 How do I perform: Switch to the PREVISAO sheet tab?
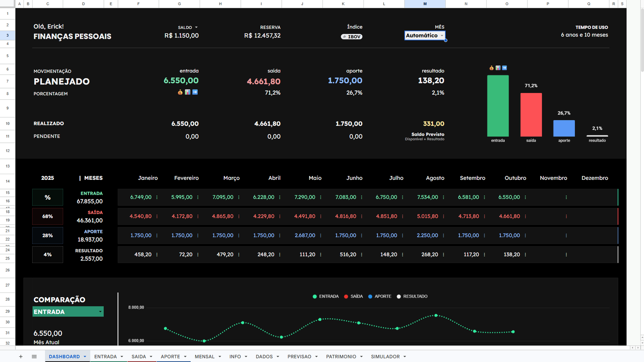click(x=299, y=357)
